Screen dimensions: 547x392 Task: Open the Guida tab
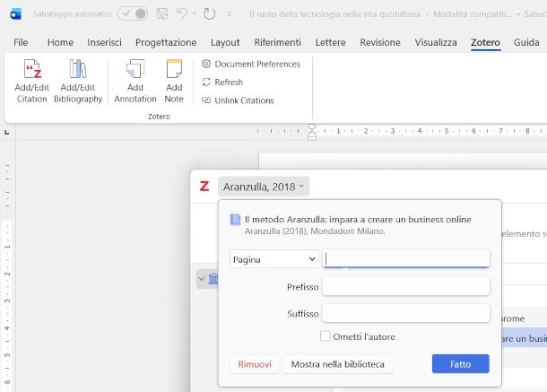pos(526,42)
